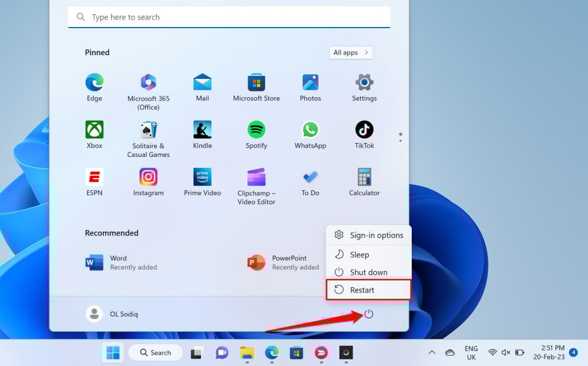
Task: Expand the hidden system tray icons
Action: pyautogui.click(x=432, y=352)
